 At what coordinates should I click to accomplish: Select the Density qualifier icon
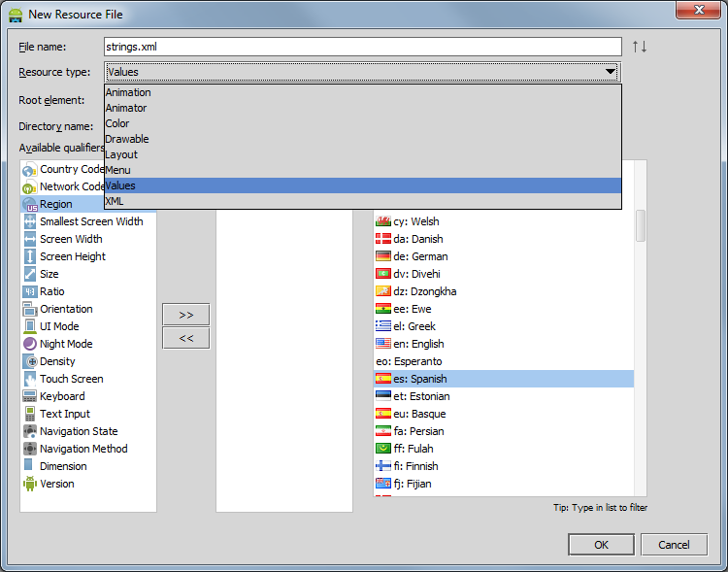pos(29,361)
